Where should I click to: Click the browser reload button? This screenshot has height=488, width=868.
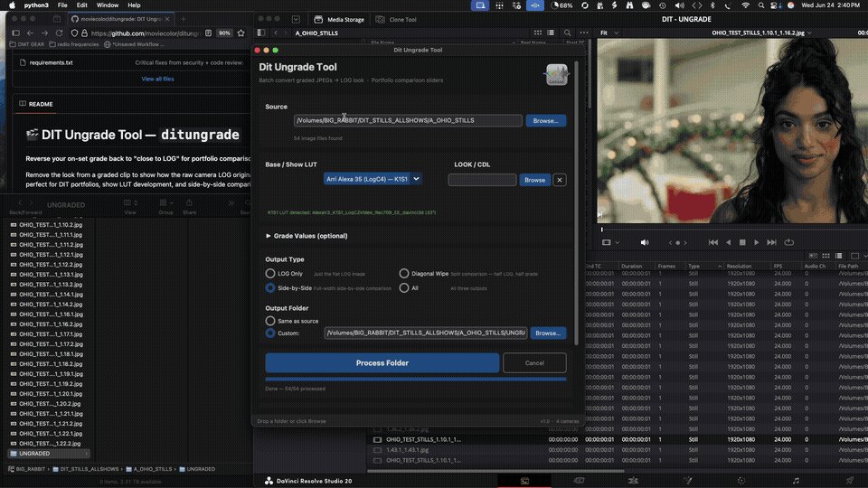point(60,33)
